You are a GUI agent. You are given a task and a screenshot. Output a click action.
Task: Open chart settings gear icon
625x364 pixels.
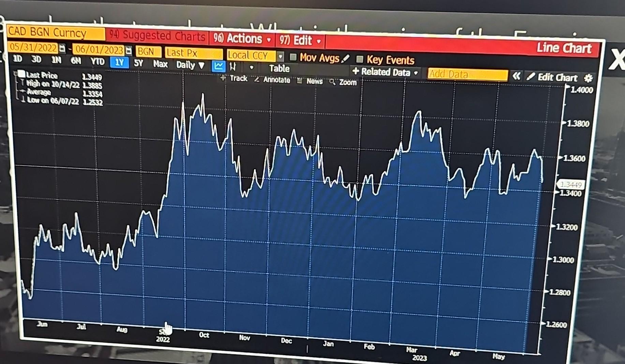click(588, 78)
